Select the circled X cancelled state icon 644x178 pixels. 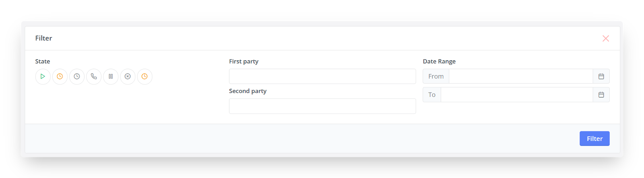pos(128,76)
